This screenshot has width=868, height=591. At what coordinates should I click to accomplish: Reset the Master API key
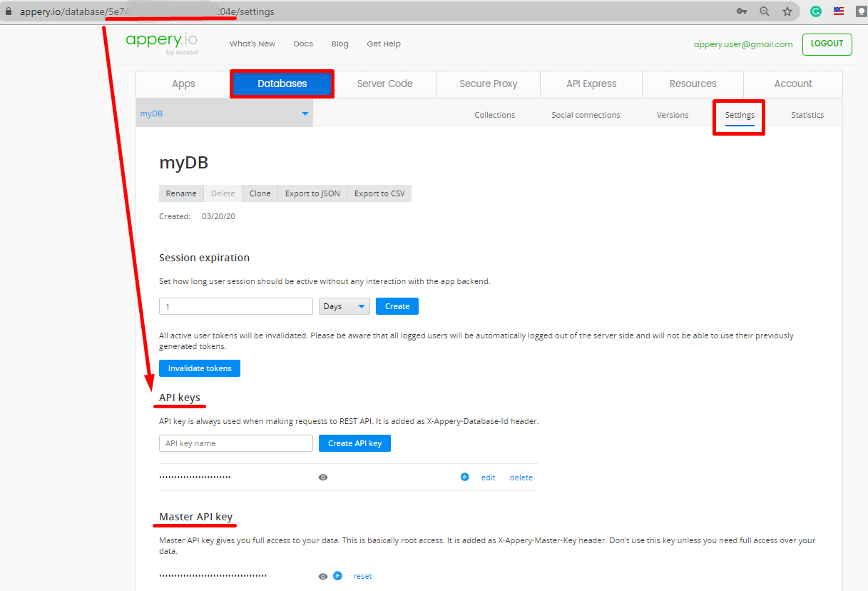(x=362, y=576)
